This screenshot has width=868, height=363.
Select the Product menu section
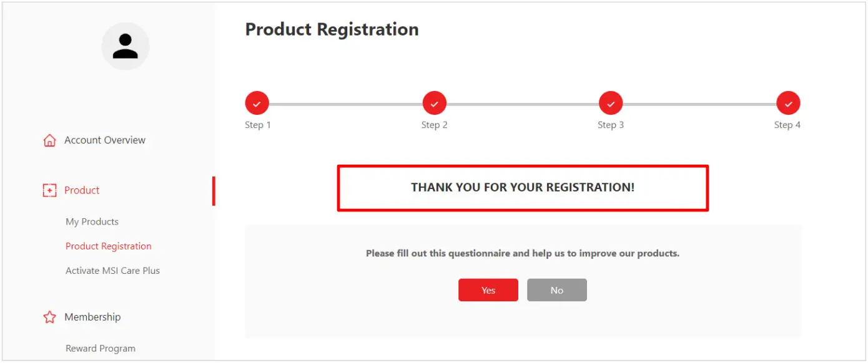coord(82,190)
